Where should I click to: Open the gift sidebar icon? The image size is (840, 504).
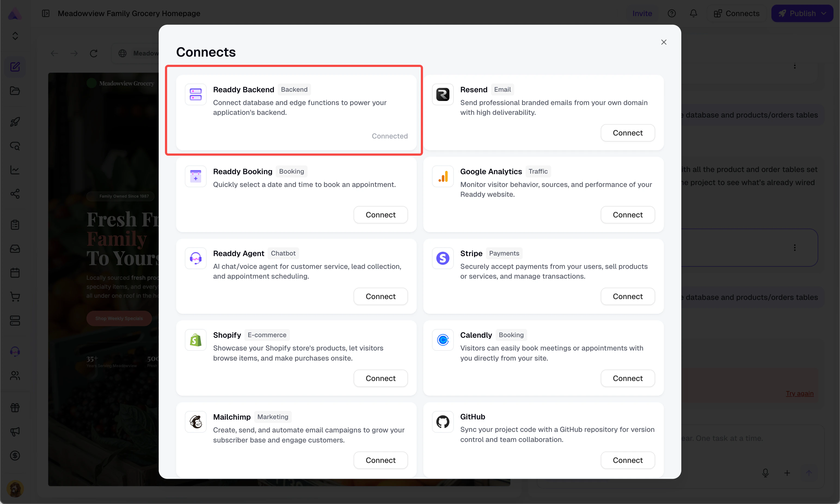(x=15, y=408)
